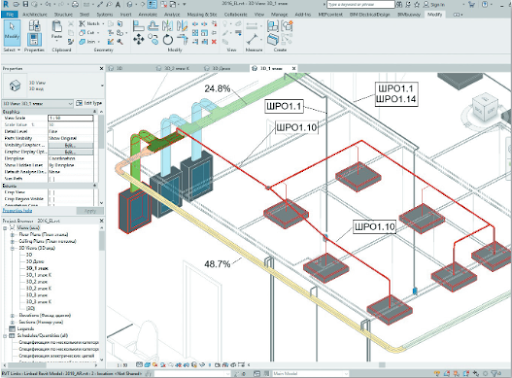Click the Text tool A icon in quick access toolbar
This screenshot has height=378, width=512.
(118, 4)
